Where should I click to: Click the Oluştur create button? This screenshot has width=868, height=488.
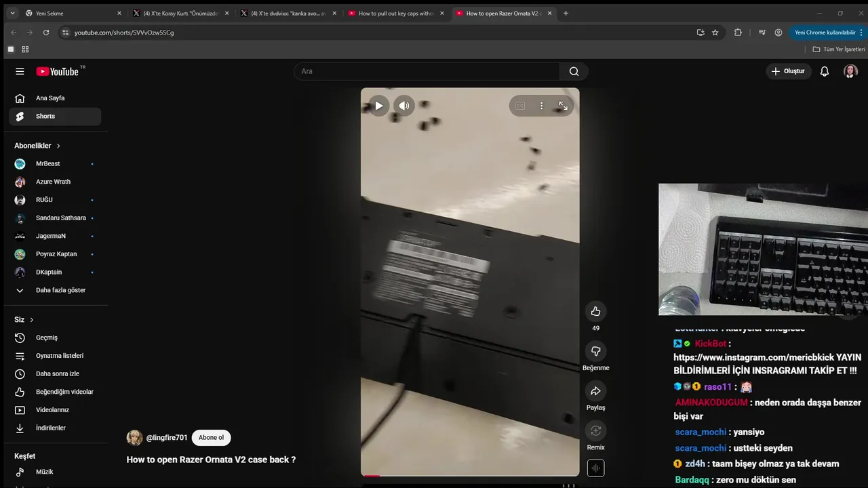[x=789, y=71]
